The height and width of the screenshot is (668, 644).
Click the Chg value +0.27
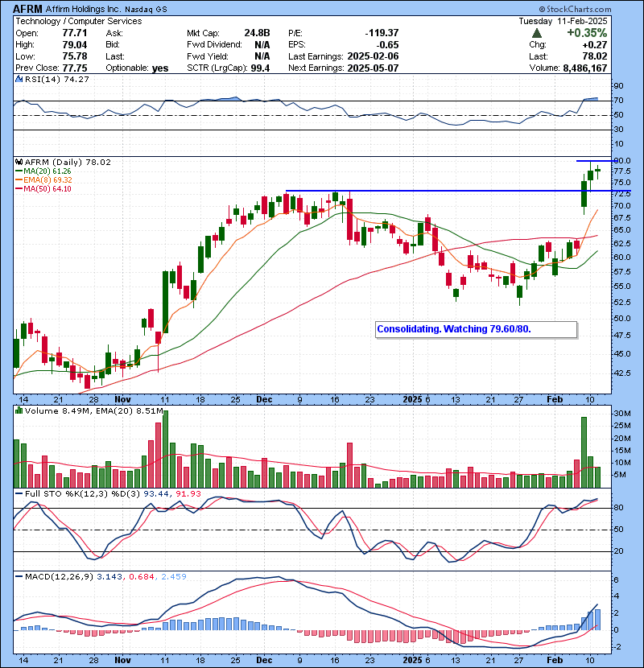(x=595, y=45)
